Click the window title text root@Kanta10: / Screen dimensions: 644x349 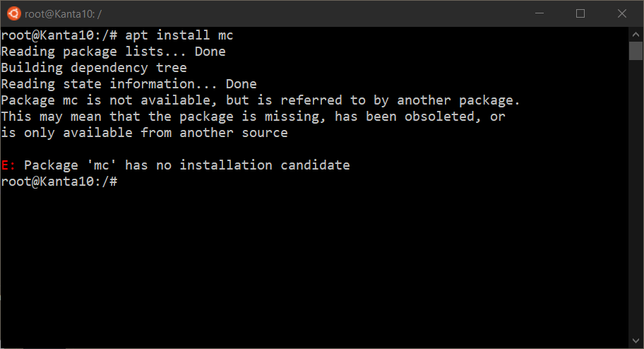[63, 14]
